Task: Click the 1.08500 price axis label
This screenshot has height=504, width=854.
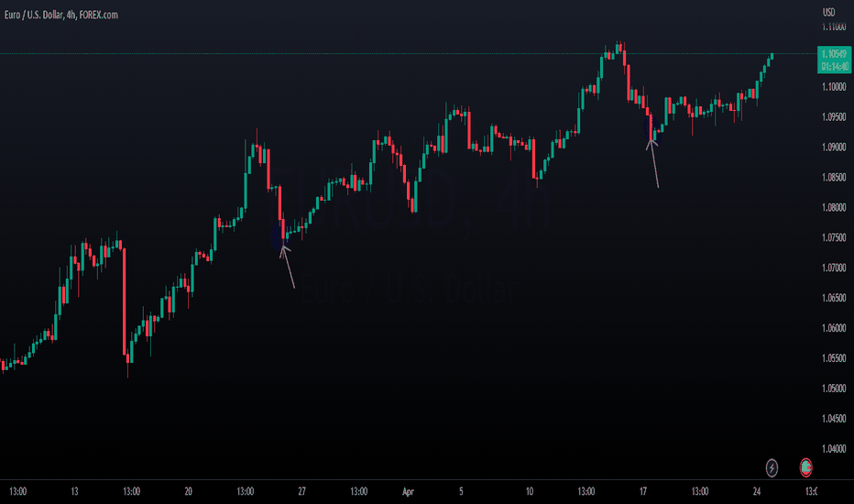Action: click(834, 177)
